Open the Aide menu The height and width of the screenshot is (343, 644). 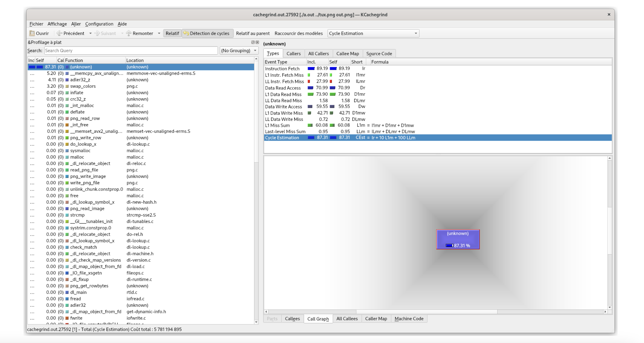click(x=122, y=24)
